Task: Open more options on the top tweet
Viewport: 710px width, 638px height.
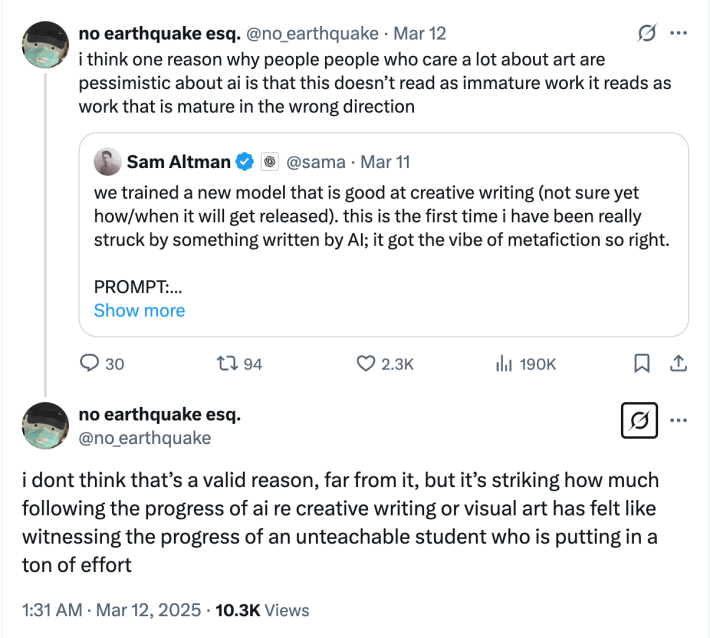Action: (678, 33)
